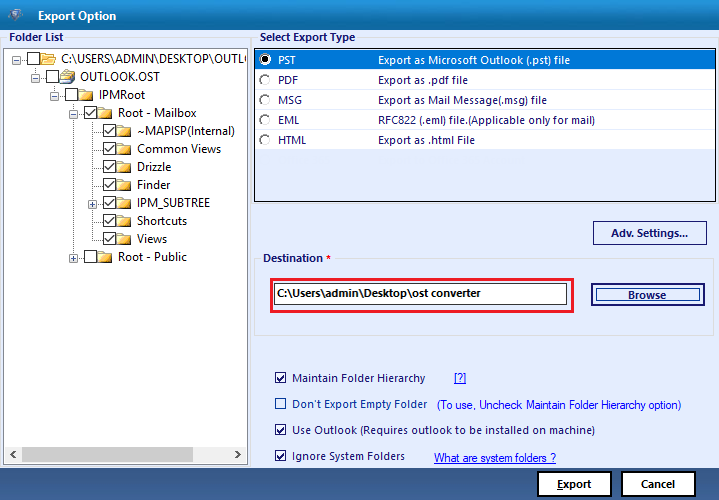Expand the Root - Public tree node
The image size is (719, 500).
[x=73, y=257]
